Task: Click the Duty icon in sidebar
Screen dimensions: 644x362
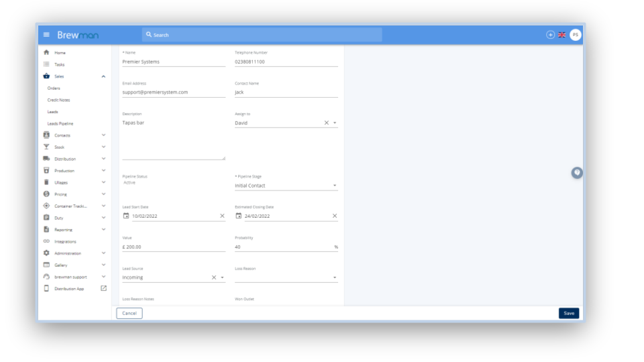Action: tap(46, 217)
